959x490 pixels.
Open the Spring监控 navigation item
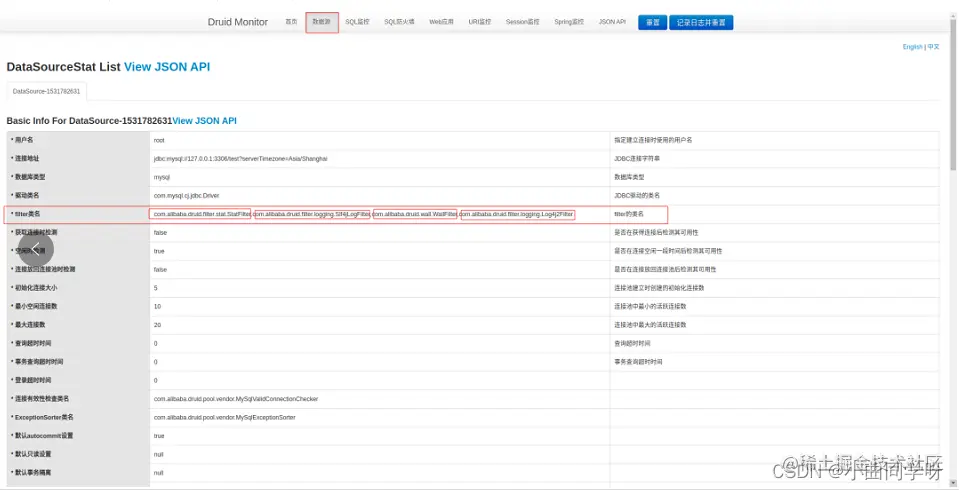[569, 21]
